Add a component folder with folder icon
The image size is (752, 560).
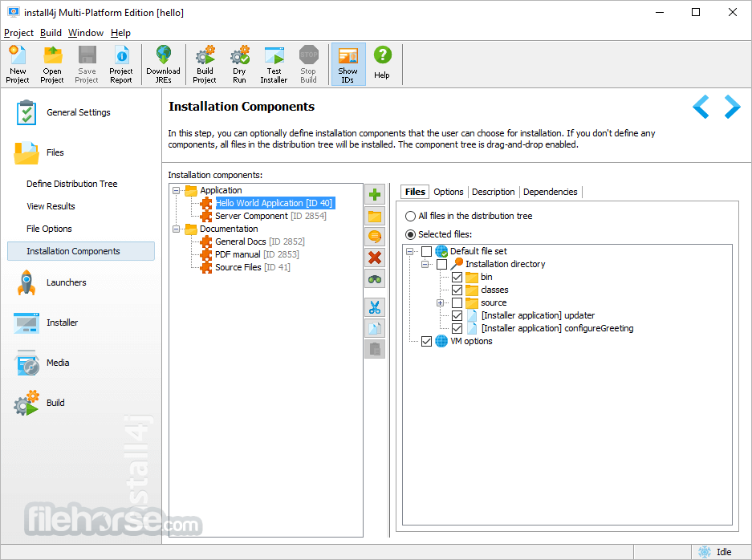pos(375,216)
